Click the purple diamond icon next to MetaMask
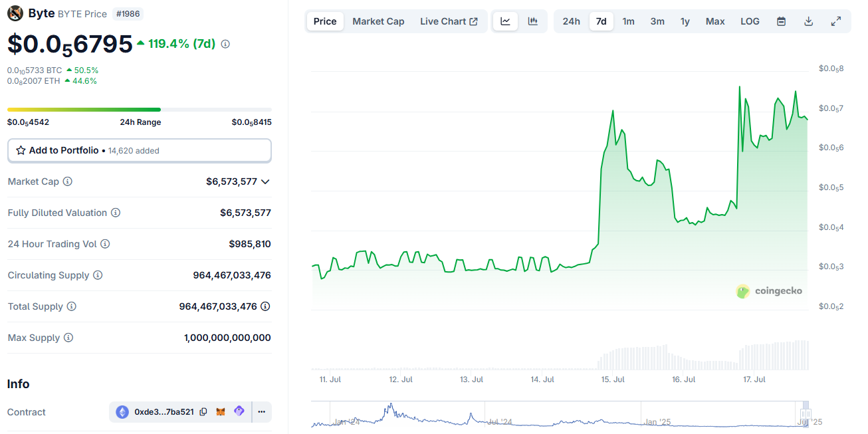 239,412
